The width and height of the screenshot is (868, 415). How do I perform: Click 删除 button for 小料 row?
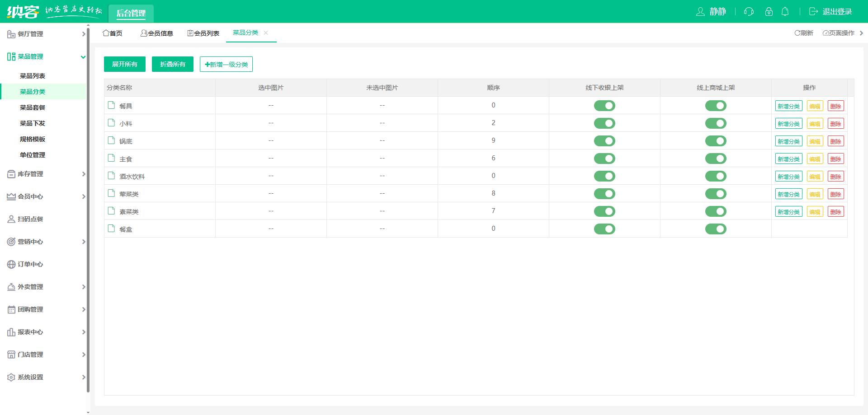tap(835, 124)
